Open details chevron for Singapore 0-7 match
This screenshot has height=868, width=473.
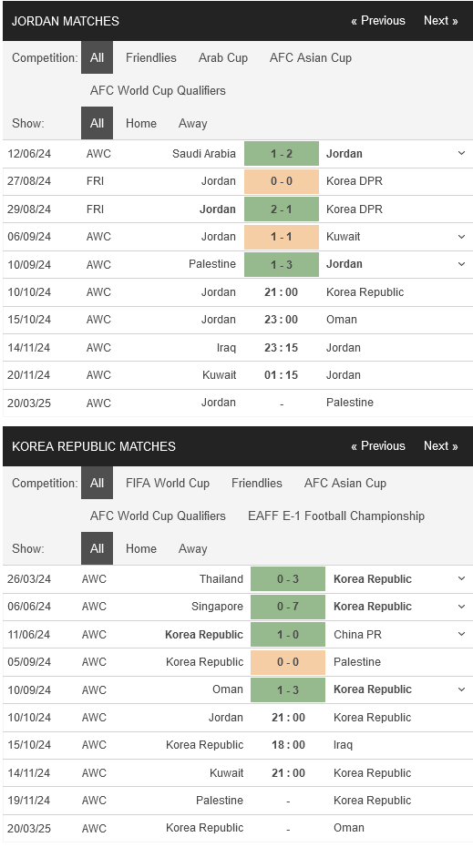point(461,607)
